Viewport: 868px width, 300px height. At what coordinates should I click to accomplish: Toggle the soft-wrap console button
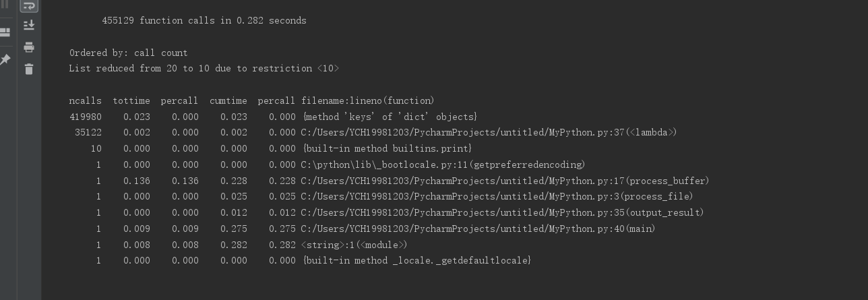29,5
